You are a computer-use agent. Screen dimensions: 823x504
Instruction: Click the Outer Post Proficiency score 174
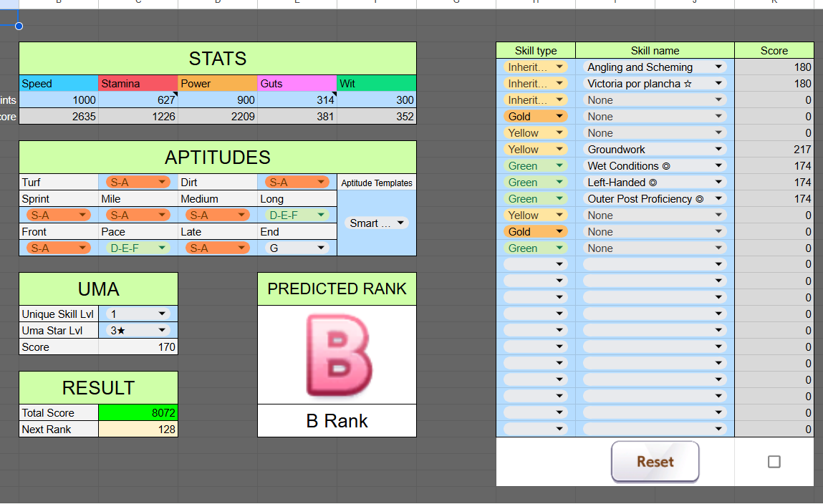pos(774,199)
